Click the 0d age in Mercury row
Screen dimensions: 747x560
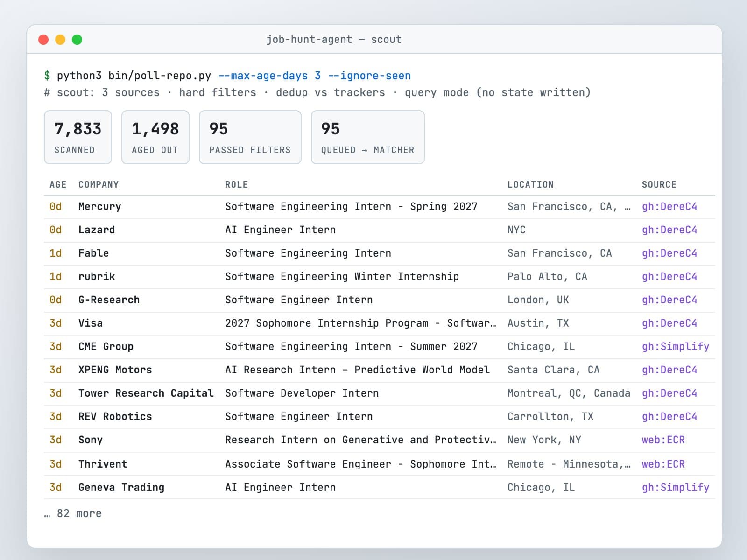pyautogui.click(x=56, y=207)
